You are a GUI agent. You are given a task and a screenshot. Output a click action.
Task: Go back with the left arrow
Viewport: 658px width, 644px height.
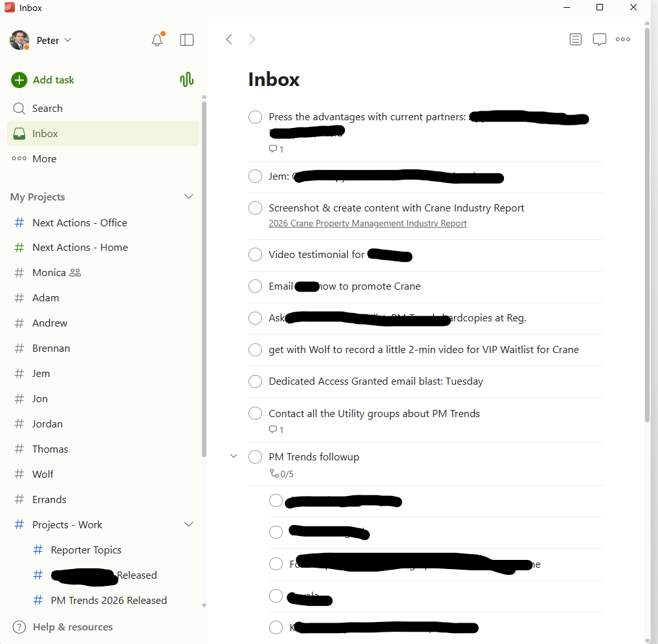point(229,39)
